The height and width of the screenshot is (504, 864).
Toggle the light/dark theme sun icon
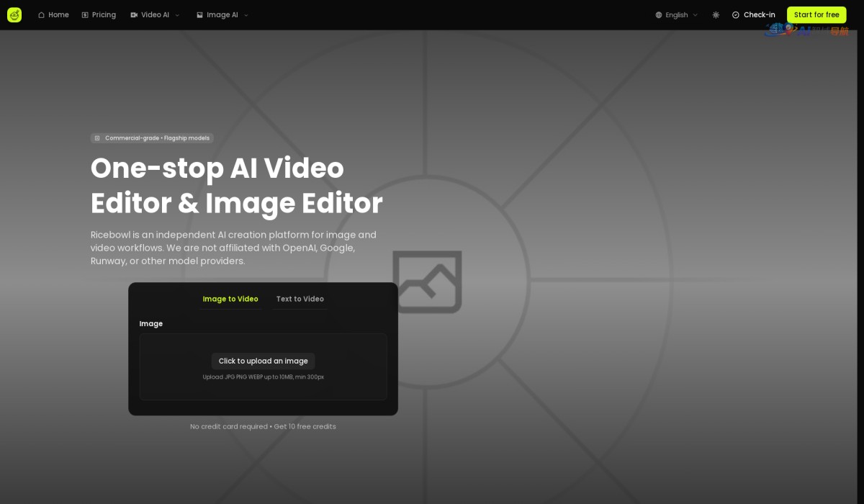715,15
